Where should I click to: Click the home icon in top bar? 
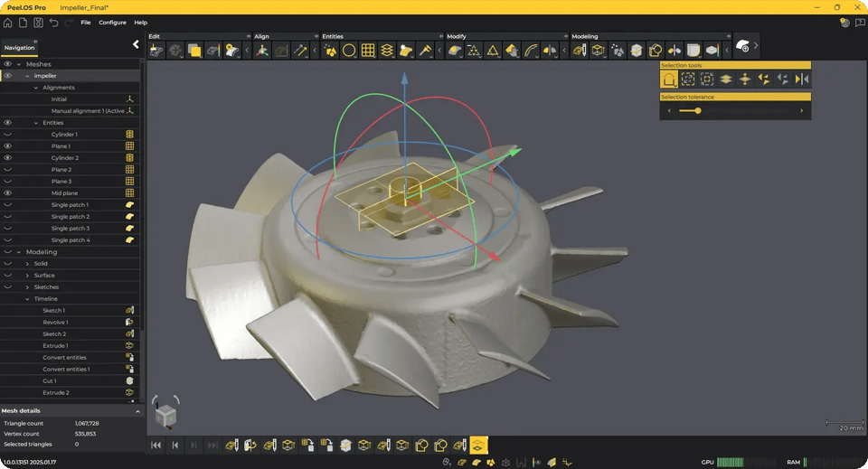(x=8, y=23)
